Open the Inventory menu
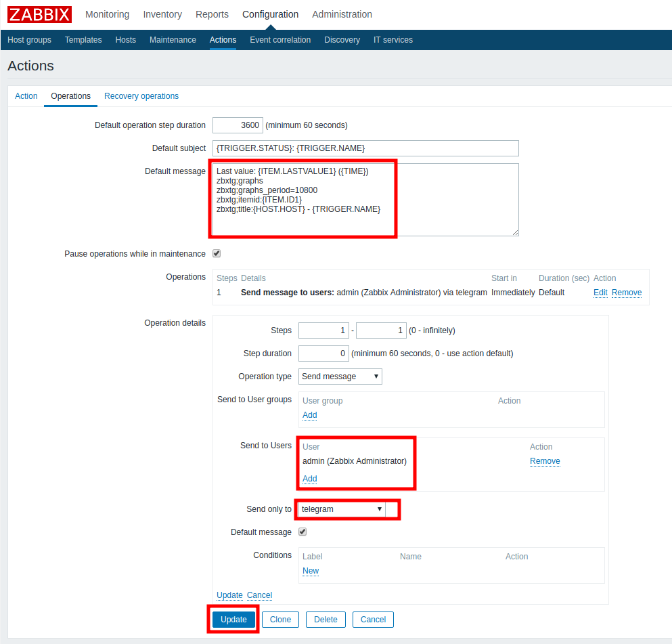 click(162, 15)
